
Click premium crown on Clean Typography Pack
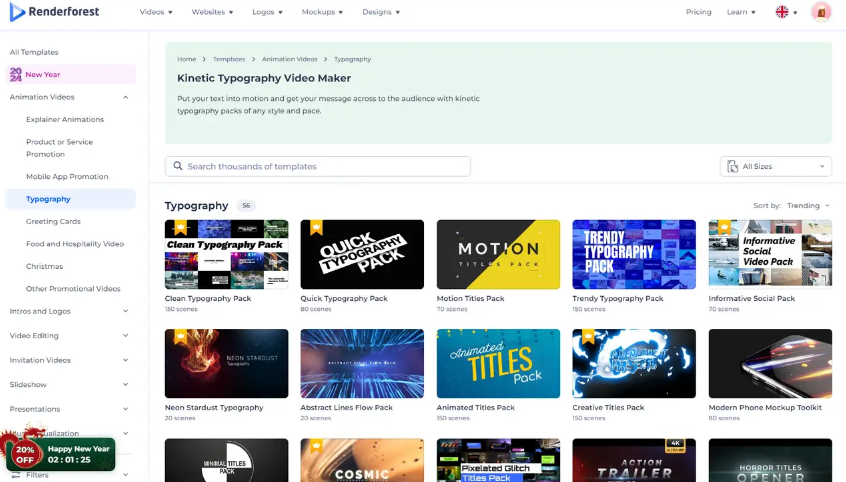click(180, 227)
